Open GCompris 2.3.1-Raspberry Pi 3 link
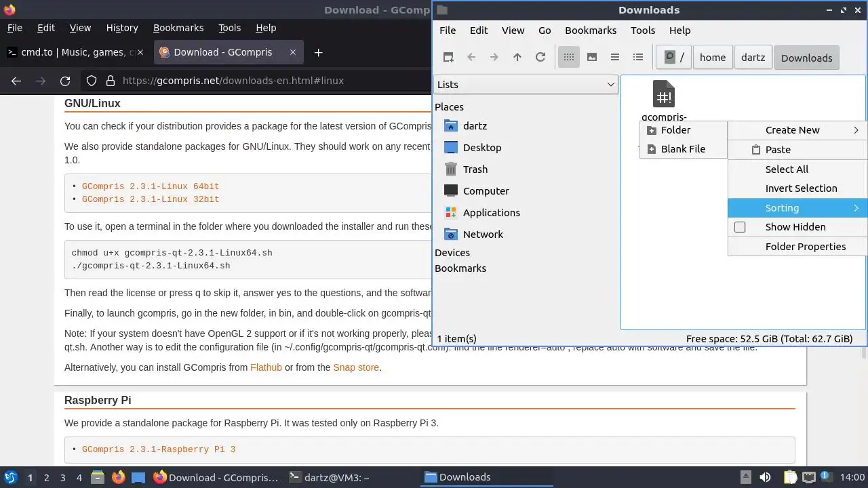Viewport: 868px width, 488px height. 159,449
